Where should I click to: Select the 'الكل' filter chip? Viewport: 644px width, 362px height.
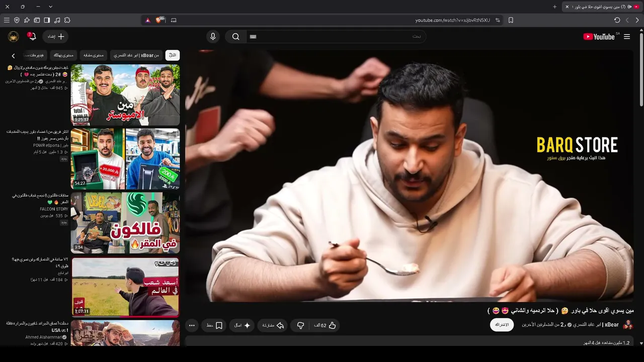click(173, 55)
